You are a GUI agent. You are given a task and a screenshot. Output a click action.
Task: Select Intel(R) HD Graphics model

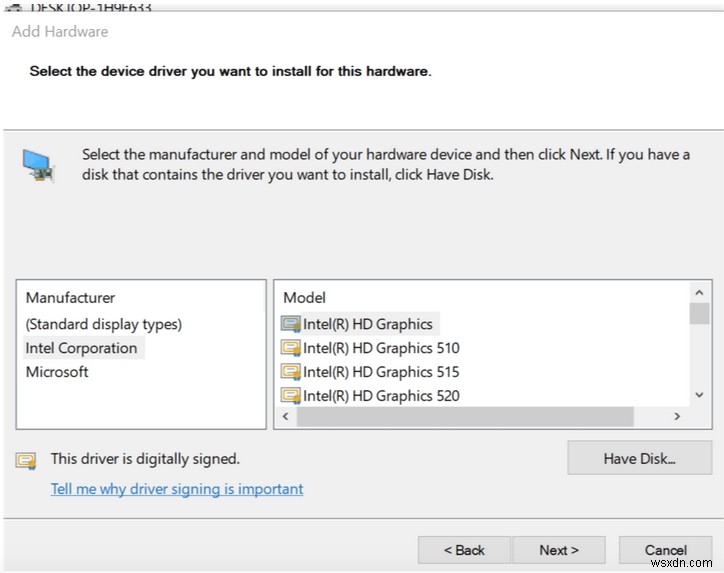(368, 324)
